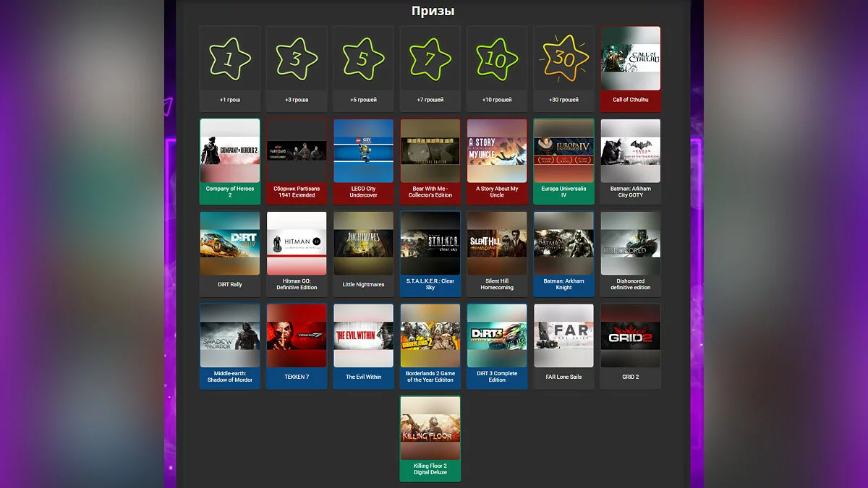
Task: Click 'DiRT 3 Complete Edition' title text
Action: [x=497, y=377]
